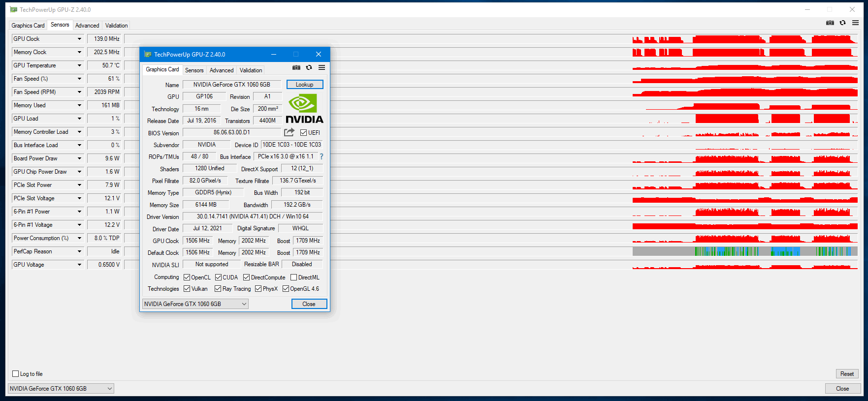This screenshot has height=401, width=868.
Task: Click the Memory Type GDDR5 (Hynix) value
Action: [213, 192]
